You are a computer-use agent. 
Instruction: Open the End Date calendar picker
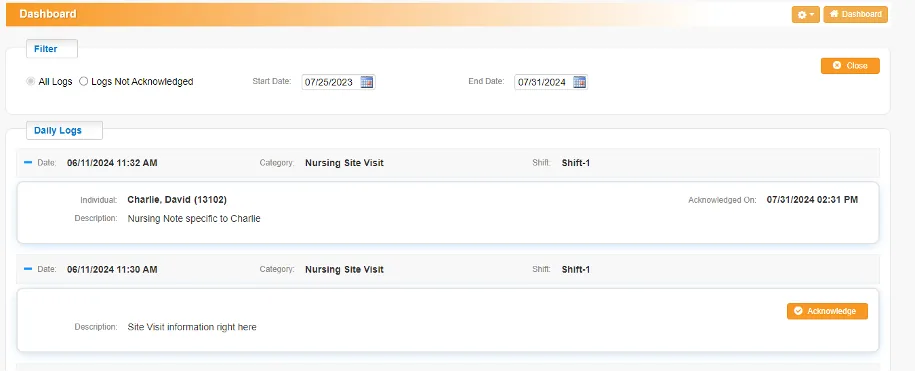click(579, 82)
